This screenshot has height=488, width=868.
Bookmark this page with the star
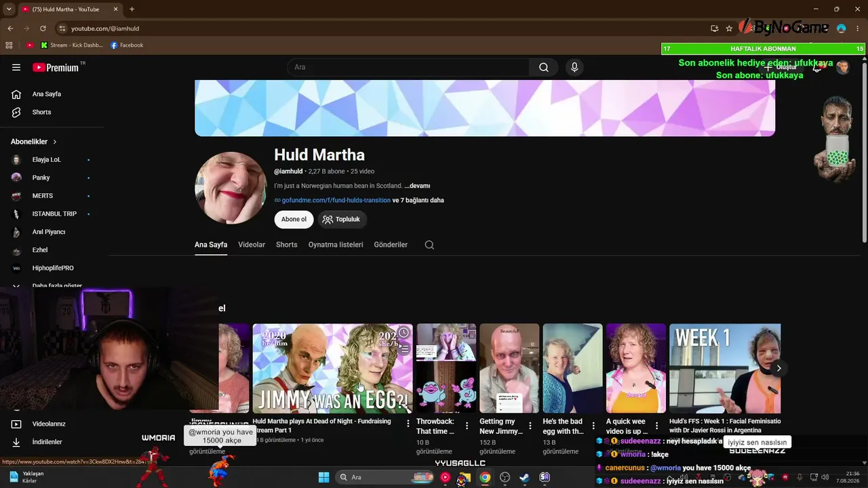pyautogui.click(x=729, y=28)
